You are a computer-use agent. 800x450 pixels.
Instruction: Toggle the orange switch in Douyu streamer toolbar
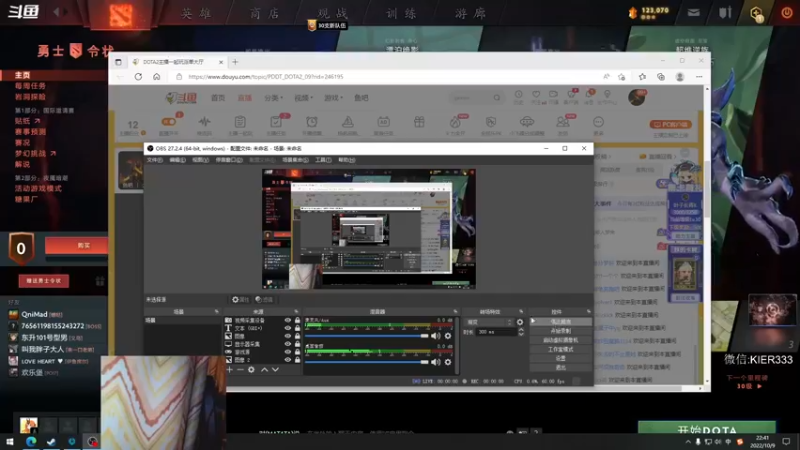point(168,121)
